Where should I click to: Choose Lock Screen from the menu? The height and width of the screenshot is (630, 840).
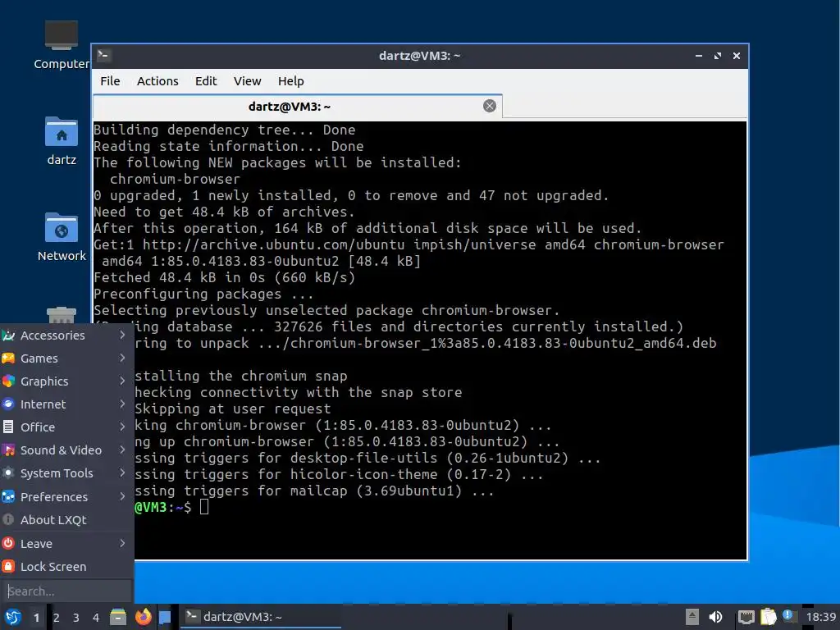coord(66,567)
